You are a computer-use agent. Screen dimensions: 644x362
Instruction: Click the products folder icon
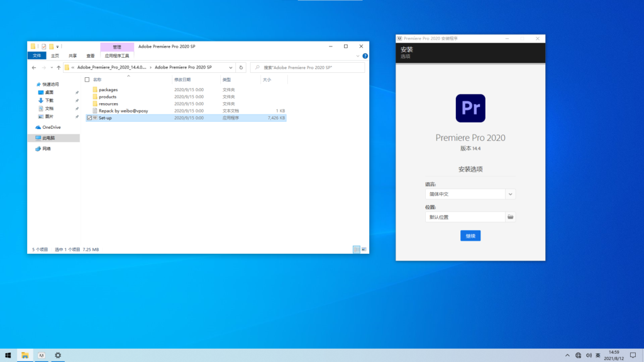pyautogui.click(x=95, y=96)
